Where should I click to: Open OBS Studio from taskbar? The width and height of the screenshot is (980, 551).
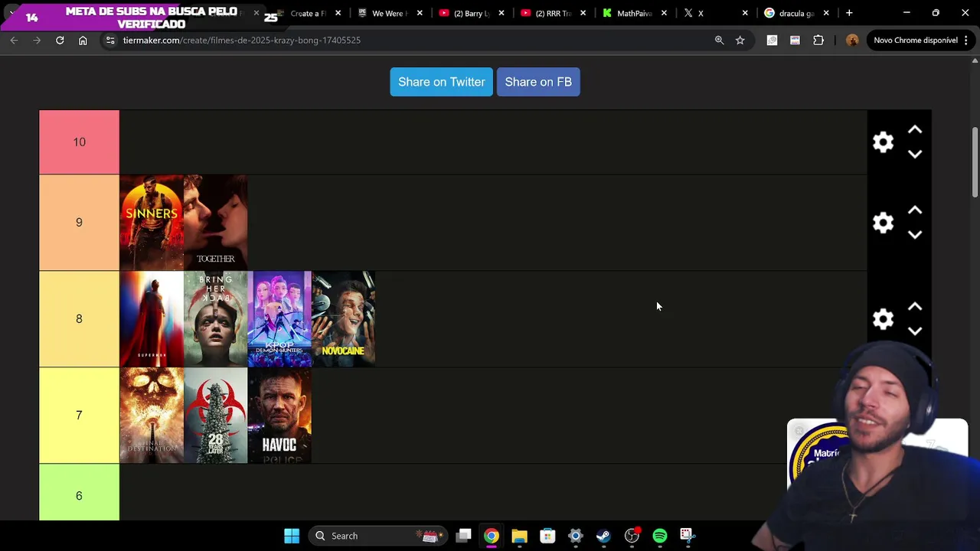tap(632, 536)
